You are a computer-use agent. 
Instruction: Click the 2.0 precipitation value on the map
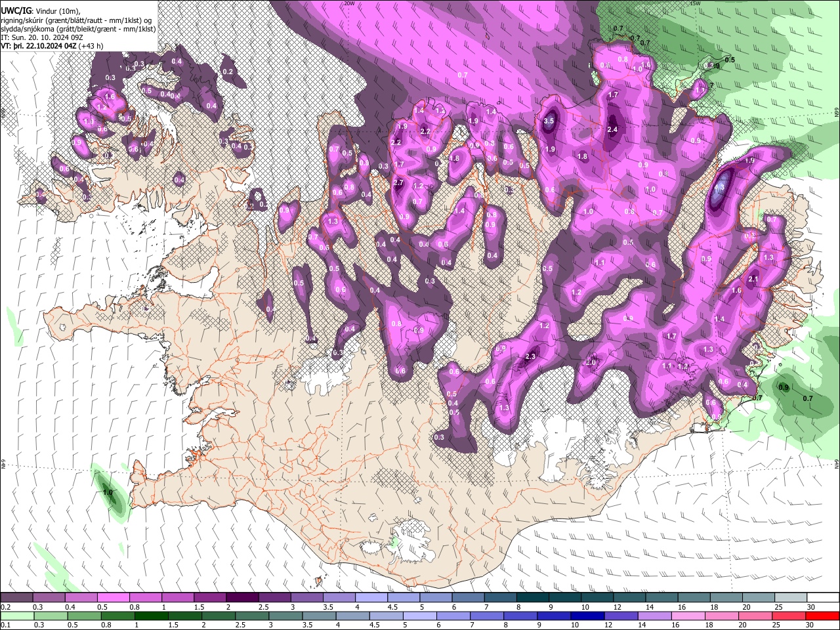591,362
